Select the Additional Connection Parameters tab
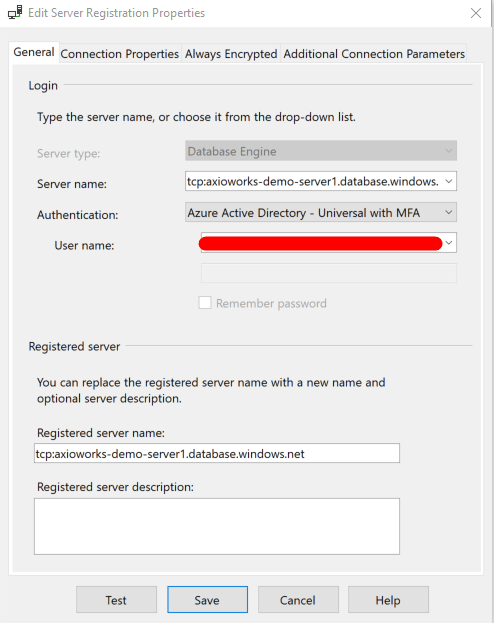 (374, 54)
